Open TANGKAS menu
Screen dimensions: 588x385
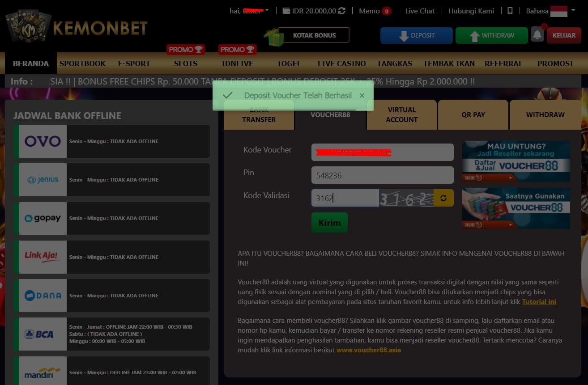(395, 63)
